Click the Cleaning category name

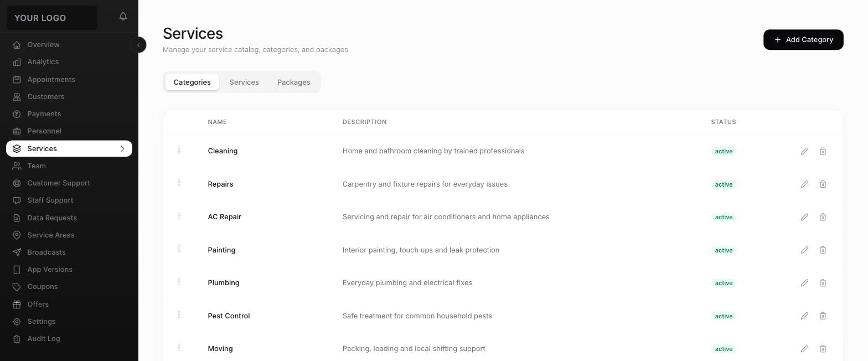click(223, 151)
